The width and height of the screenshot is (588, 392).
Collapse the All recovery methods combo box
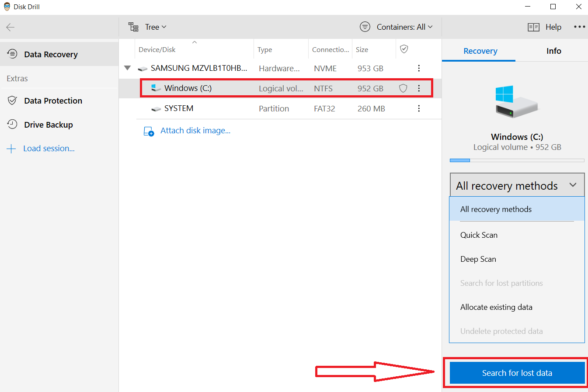pyautogui.click(x=517, y=185)
